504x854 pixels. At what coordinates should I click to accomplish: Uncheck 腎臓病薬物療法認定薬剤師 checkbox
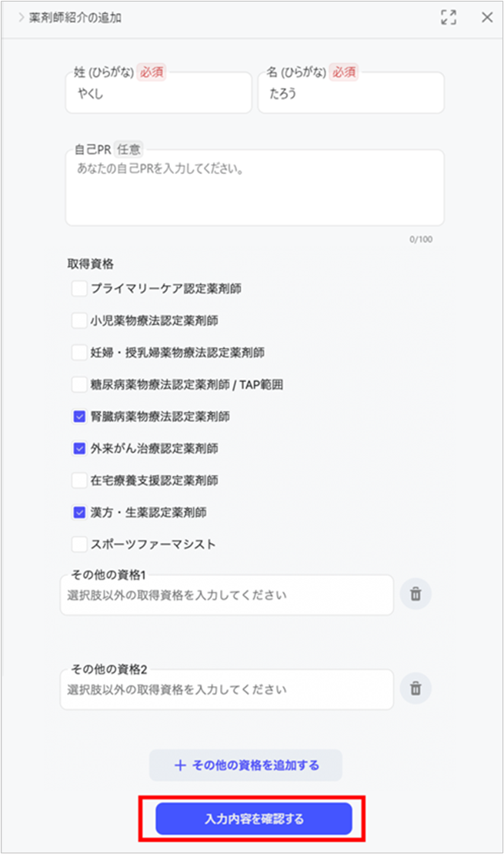(x=79, y=417)
